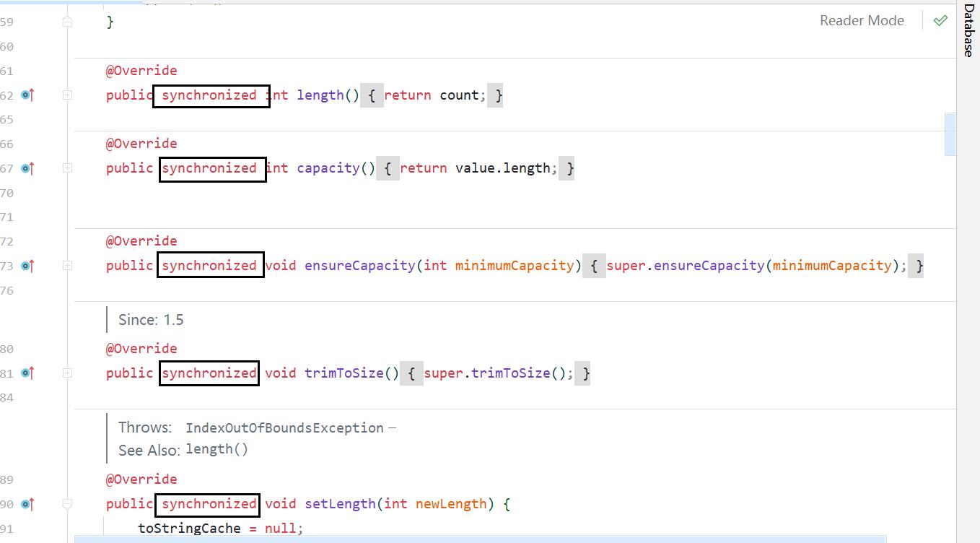Toggle Reader Mode
The width and height of the screenshot is (980, 543).
(862, 21)
